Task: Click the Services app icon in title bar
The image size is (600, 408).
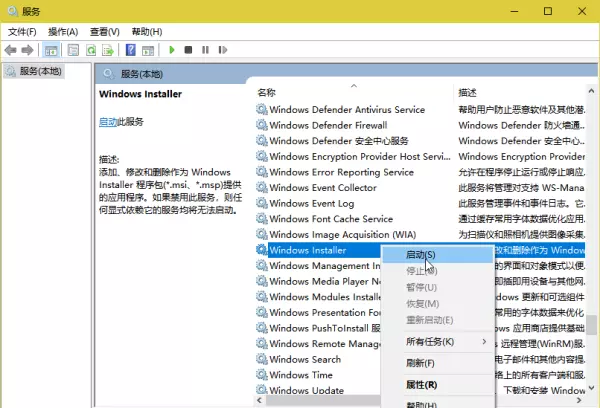Action: (13, 11)
